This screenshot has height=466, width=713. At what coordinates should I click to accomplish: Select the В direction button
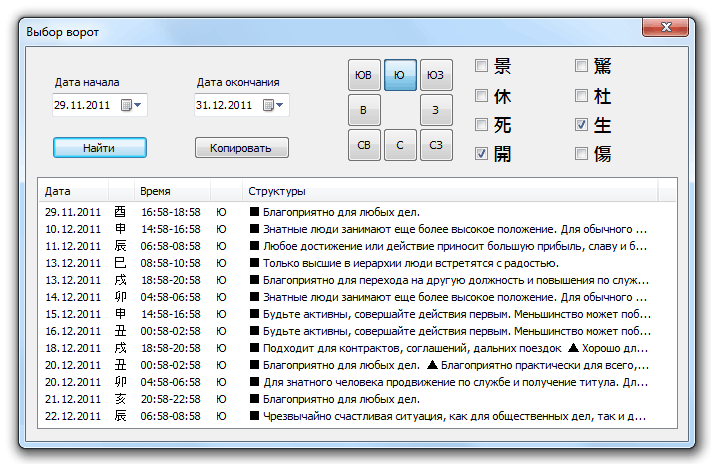(x=364, y=110)
